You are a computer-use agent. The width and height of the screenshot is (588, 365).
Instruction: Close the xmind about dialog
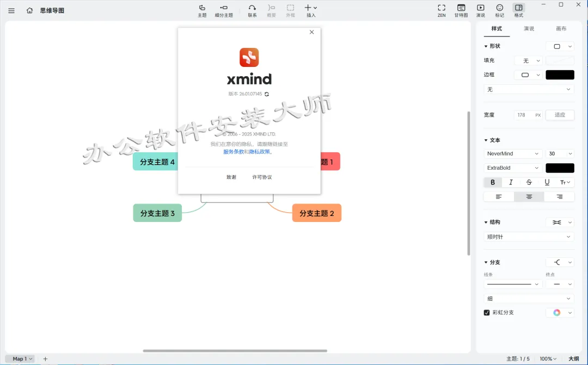pos(311,32)
